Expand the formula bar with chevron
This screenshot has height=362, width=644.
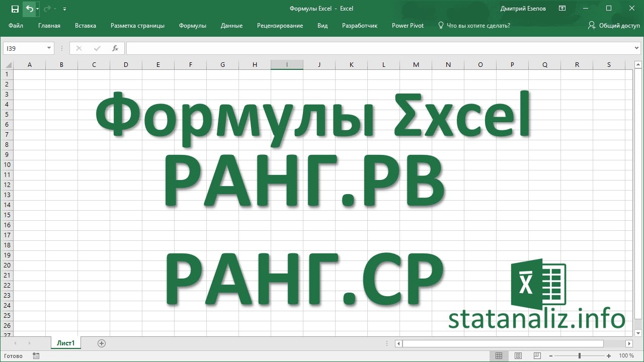pos(637,48)
